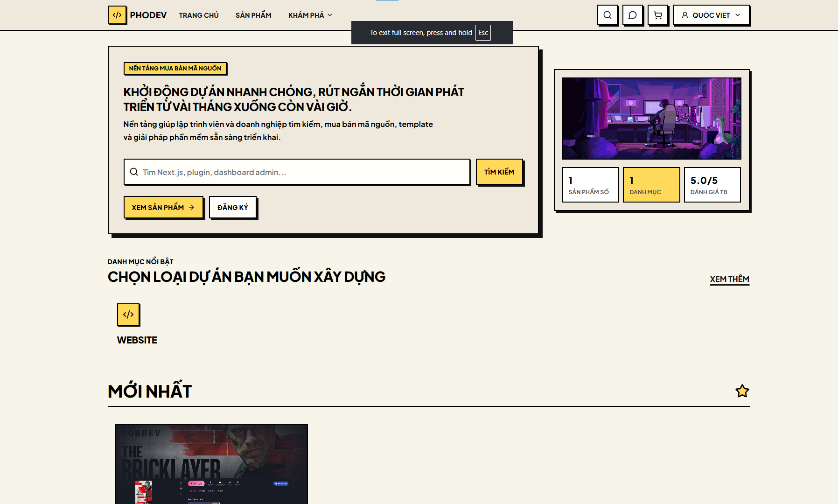Click the Esc key in the fullscreen notice
The height and width of the screenshot is (504, 838).
click(483, 33)
